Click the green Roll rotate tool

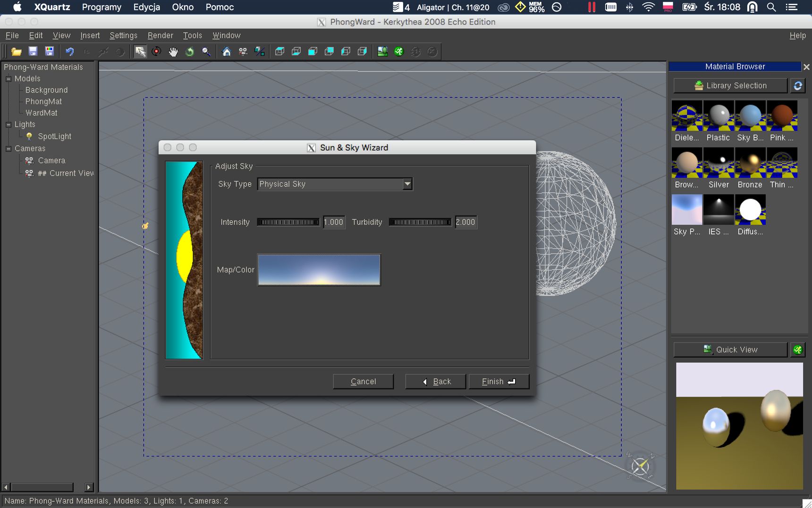190,52
